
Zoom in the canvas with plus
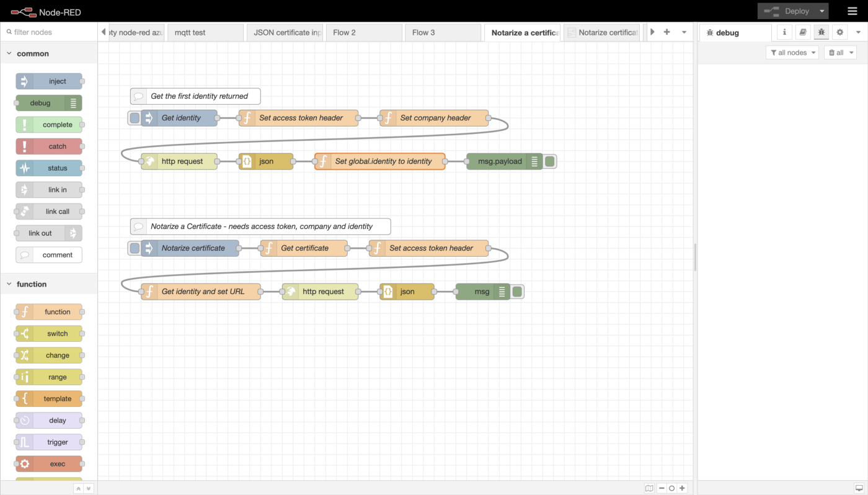[682, 488]
